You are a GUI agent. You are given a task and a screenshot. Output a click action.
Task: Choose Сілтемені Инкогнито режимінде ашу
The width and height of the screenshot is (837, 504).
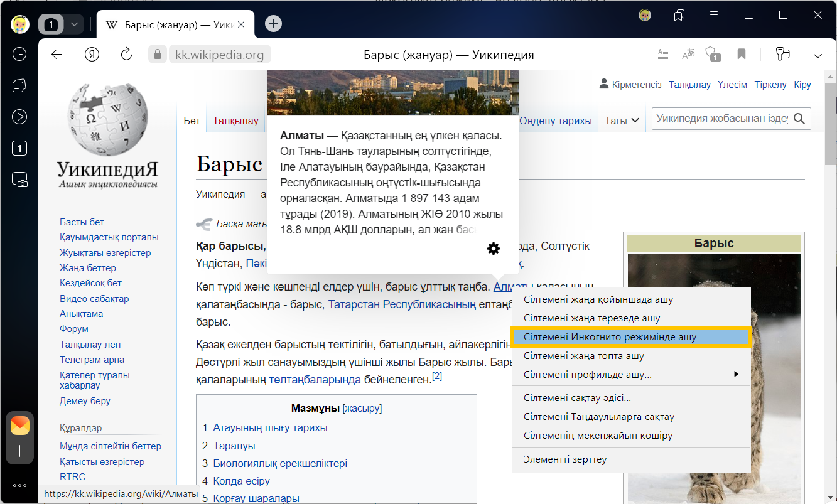(631, 337)
